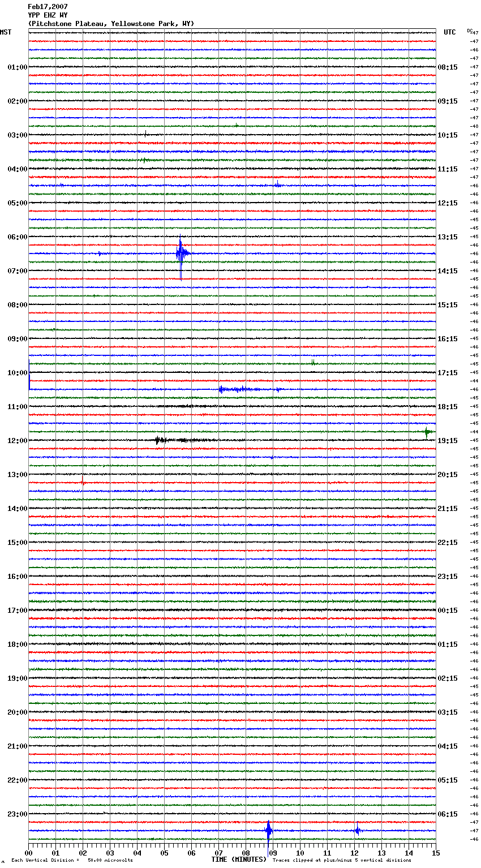This screenshot has height=868, width=481.
Task: Select the 12:00 MST hour label
Action: [18, 441]
